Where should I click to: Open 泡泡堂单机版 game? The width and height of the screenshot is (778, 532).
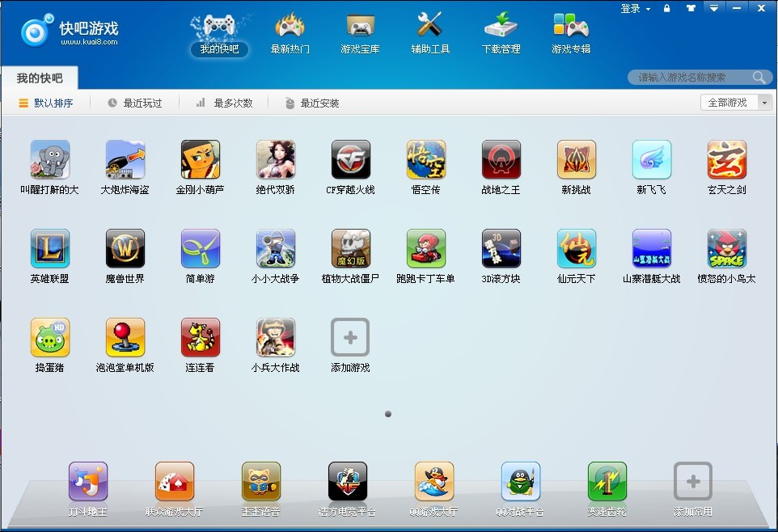point(125,337)
